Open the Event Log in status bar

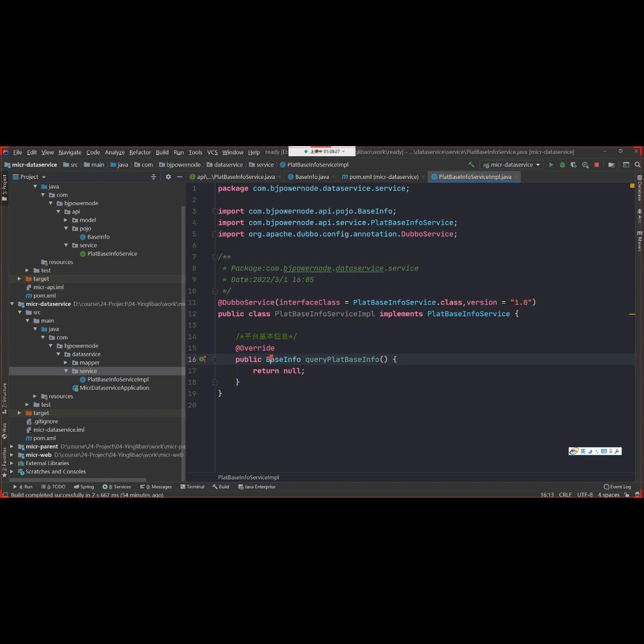(x=617, y=487)
